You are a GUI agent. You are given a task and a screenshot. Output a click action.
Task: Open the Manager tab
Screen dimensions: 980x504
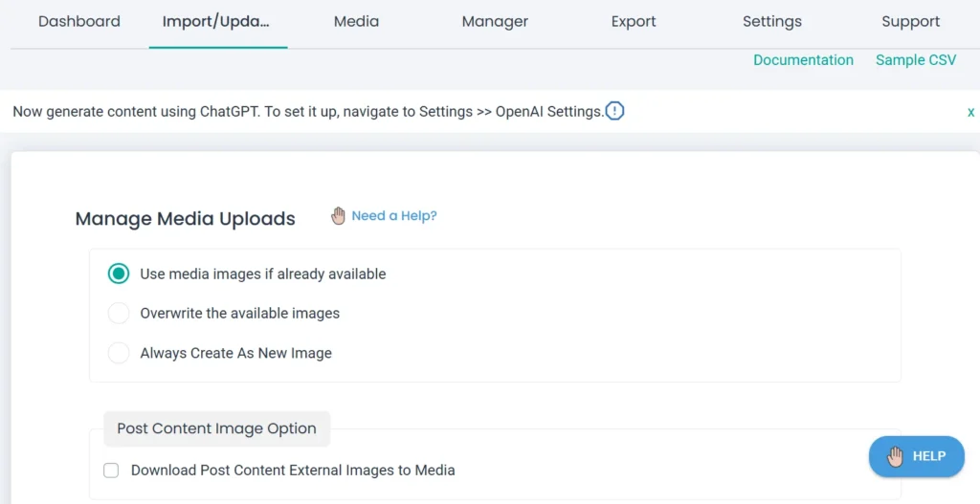[495, 21]
